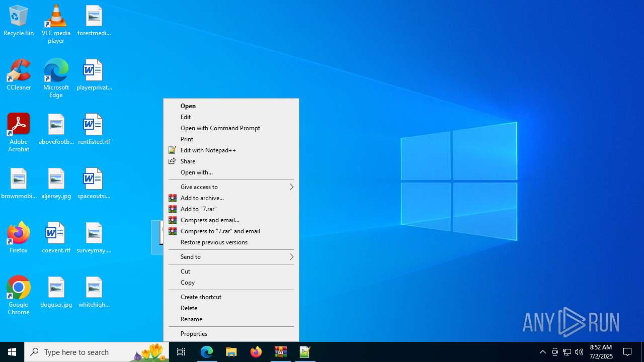
Task: Select the CCleaner desktop shortcut
Action: click(x=19, y=75)
